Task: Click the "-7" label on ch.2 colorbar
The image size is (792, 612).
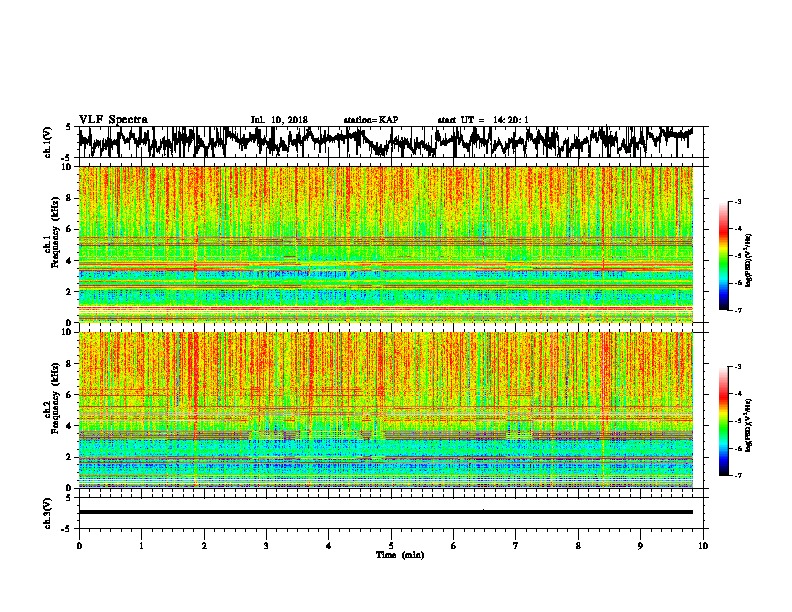Action: point(737,475)
